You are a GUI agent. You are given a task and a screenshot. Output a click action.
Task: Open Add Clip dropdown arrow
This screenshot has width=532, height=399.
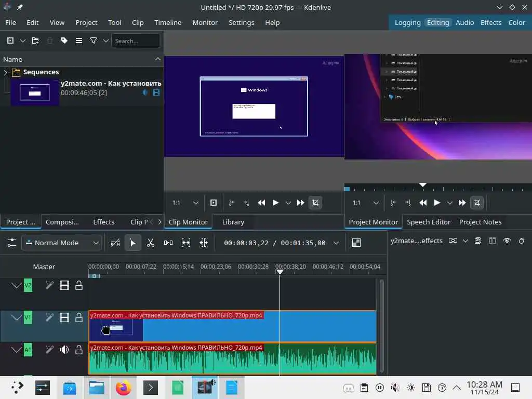(22, 41)
